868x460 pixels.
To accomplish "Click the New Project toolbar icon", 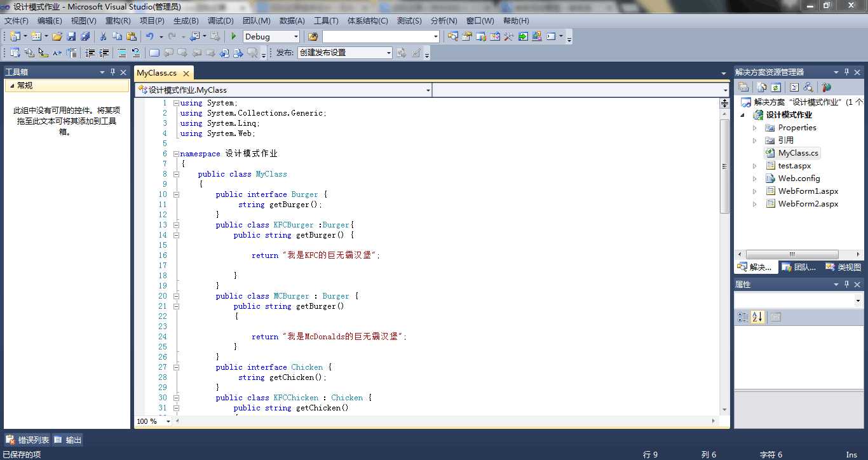I will coord(14,37).
